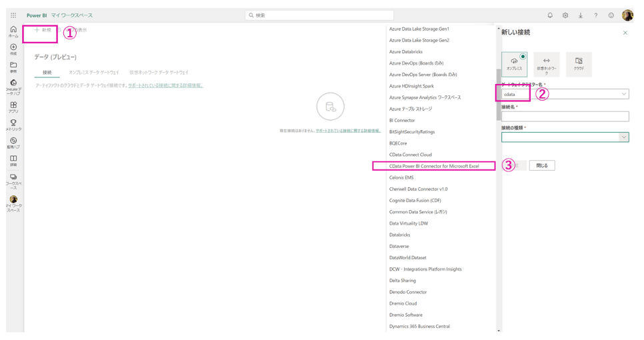Click the New (新規) button
The image size is (644, 340).
43,30
